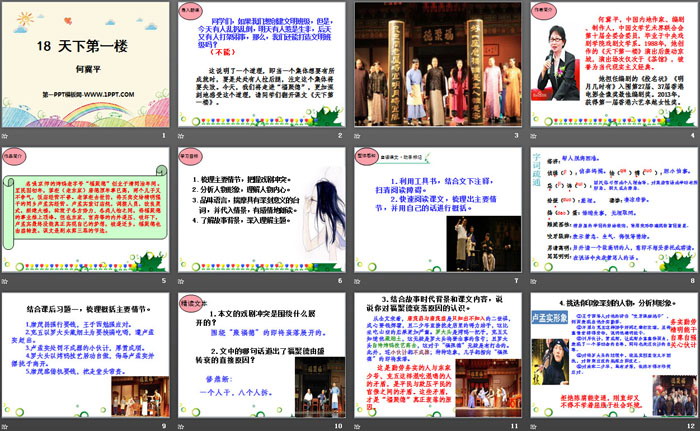
Task: Select slide 11 with the red-bordered text box
Action: [x=437, y=351]
